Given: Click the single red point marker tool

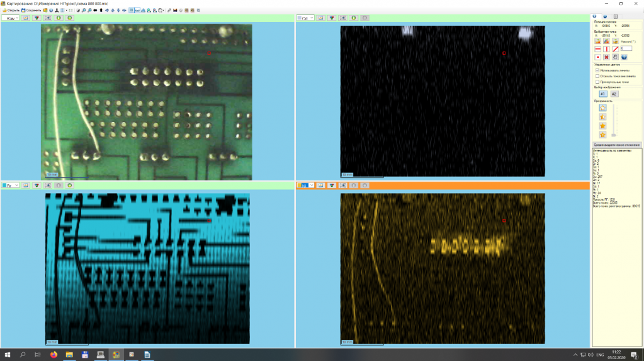Looking at the screenshot, I should (597, 57).
